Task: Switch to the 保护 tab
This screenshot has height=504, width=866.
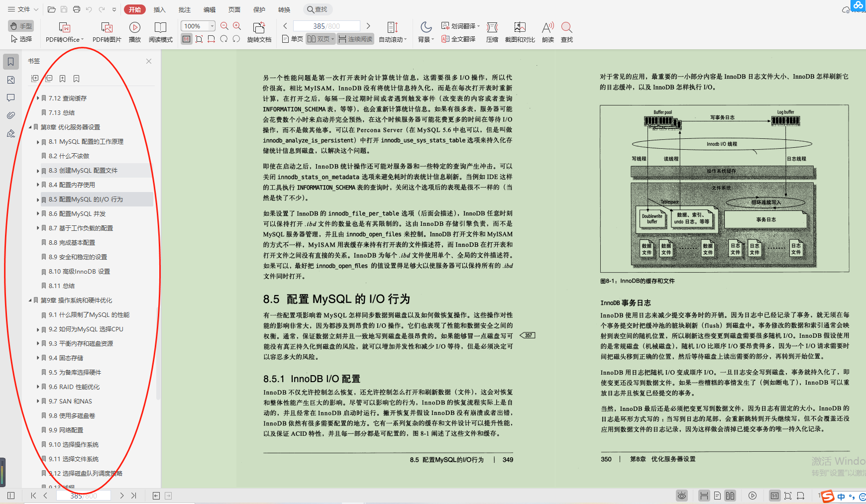Action: click(x=259, y=9)
